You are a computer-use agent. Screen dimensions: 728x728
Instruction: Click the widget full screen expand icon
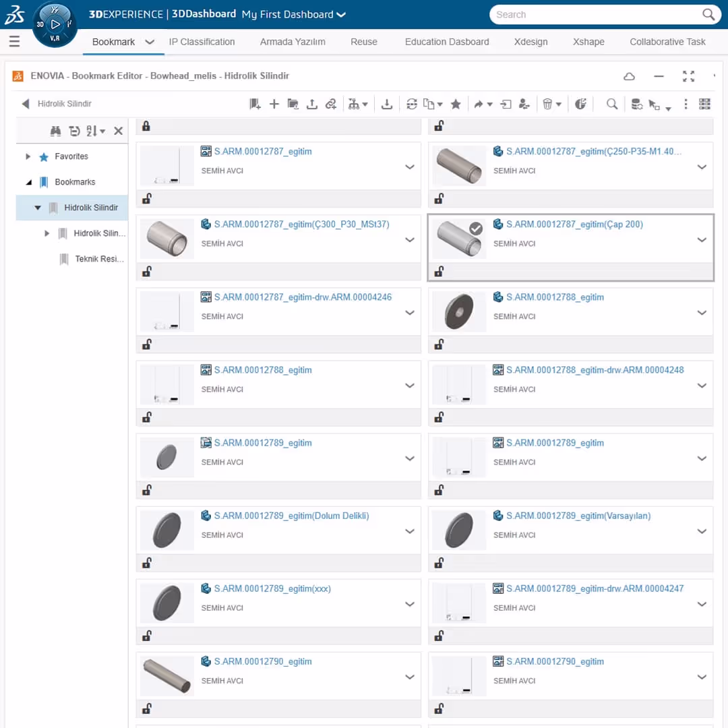click(x=688, y=76)
